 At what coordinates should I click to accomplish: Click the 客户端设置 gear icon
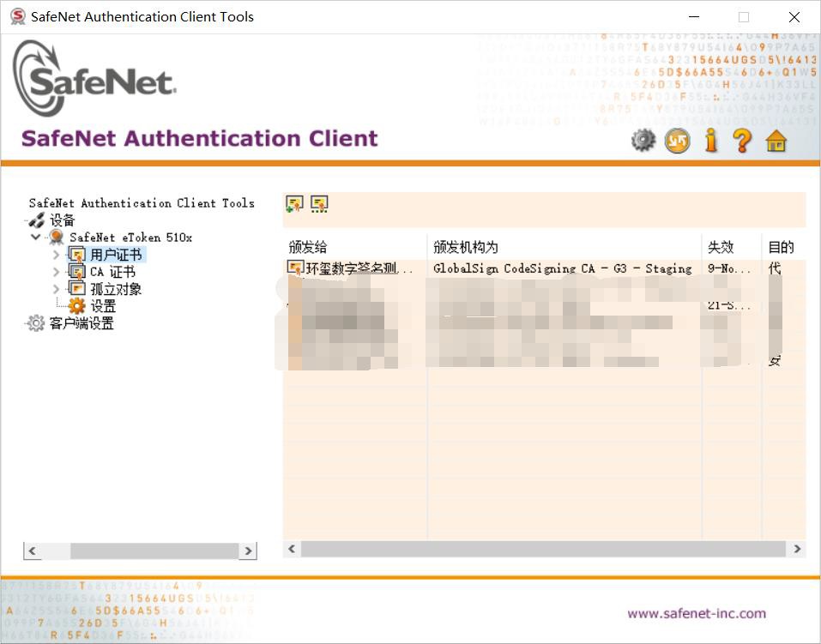[36, 323]
